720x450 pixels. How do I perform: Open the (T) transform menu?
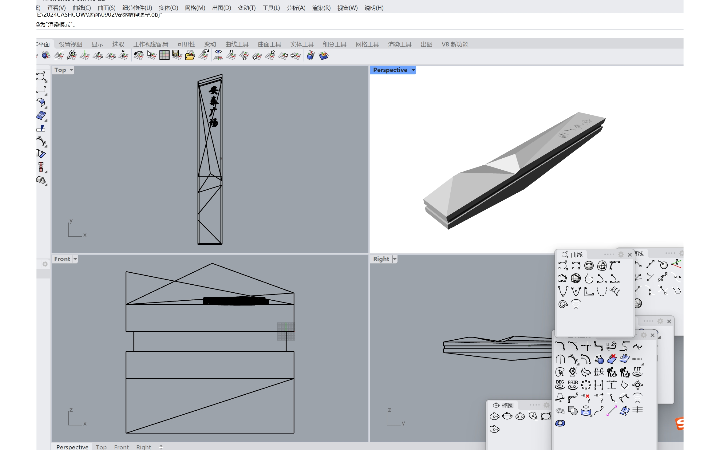pyautogui.click(x=247, y=8)
